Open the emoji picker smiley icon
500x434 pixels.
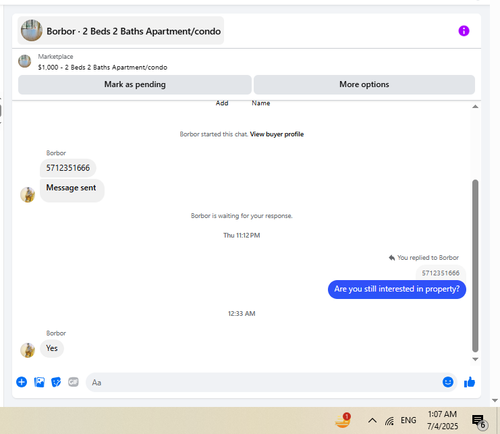coord(448,382)
